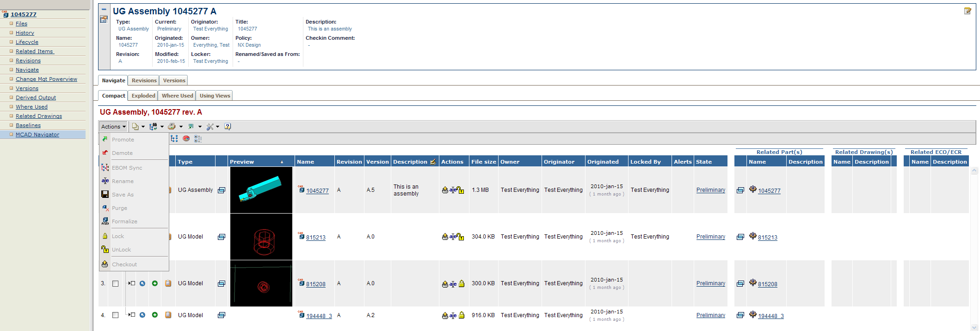Check the checkbox for row 4
Viewport: 980px width, 331px height.
tap(116, 315)
